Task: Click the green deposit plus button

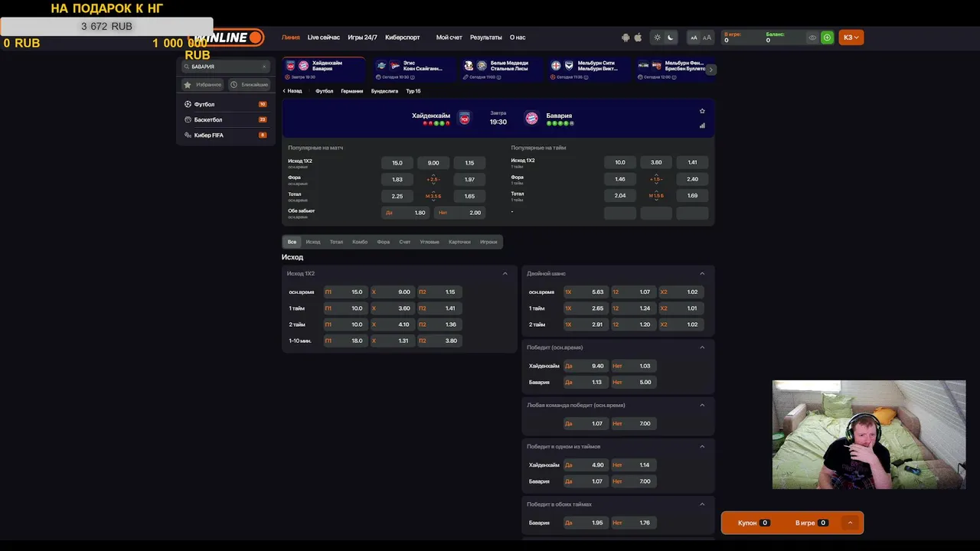Action: (x=827, y=37)
